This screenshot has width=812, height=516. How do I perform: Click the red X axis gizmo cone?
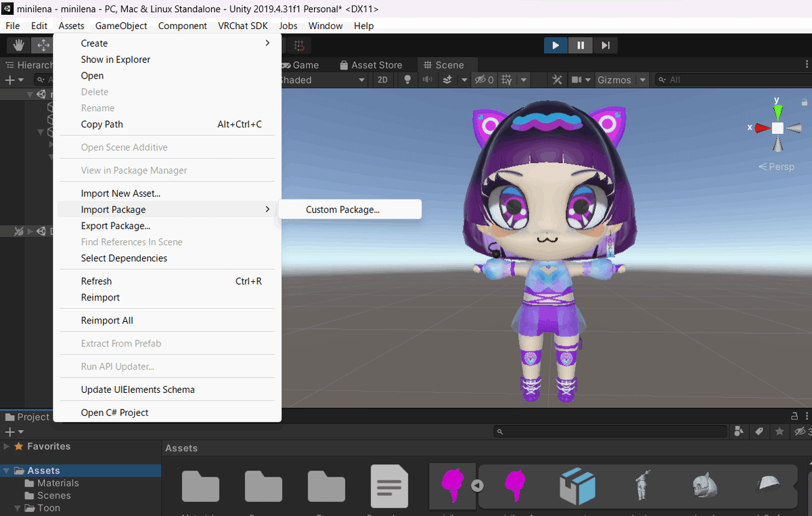click(x=762, y=127)
